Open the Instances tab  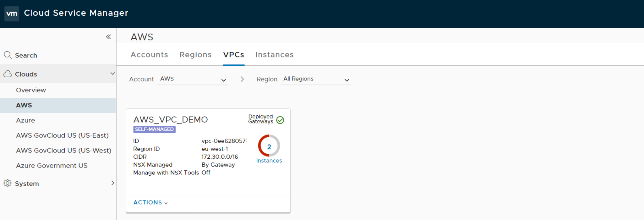275,55
